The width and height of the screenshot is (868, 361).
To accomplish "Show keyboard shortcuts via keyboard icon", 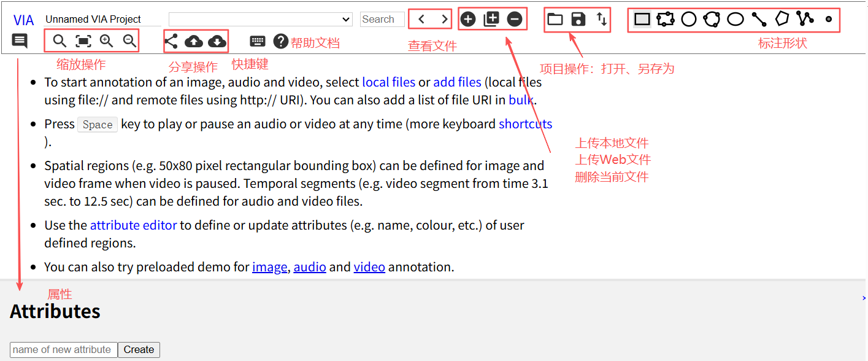I will pos(258,41).
